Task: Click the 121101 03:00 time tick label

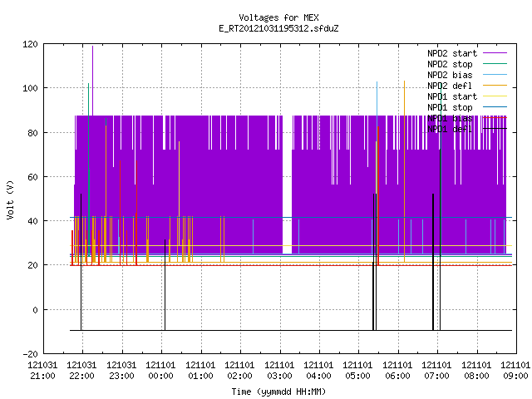Action: coord(279,371)
